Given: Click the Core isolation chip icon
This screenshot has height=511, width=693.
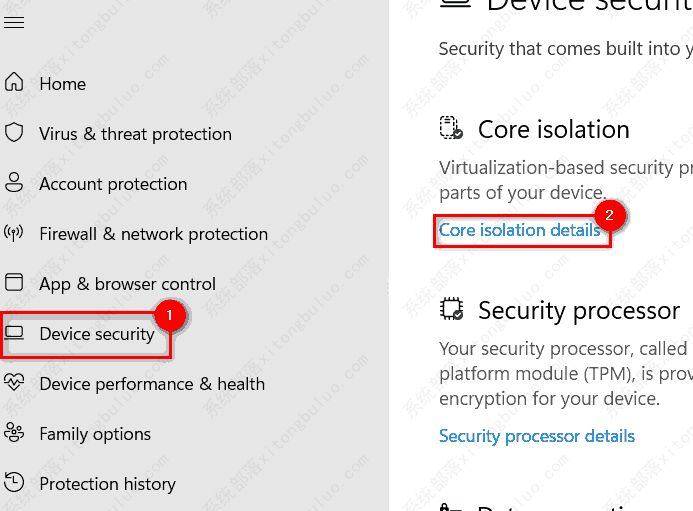Looking at the screenshot, I should (451, 128).
